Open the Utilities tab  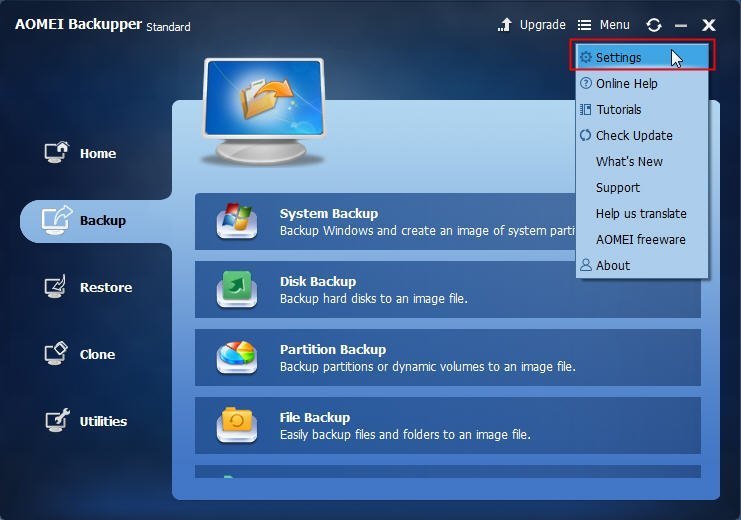coord(86,421)
